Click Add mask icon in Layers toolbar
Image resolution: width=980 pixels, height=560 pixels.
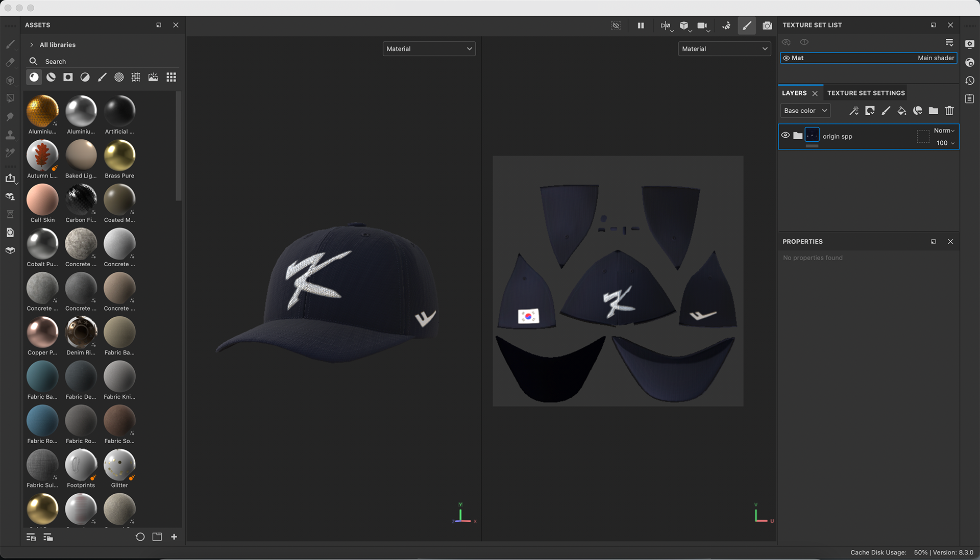(x=870, y=111)
